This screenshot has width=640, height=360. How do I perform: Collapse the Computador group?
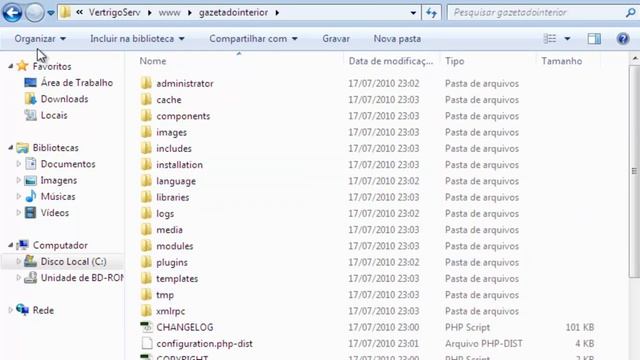point(11,245)
